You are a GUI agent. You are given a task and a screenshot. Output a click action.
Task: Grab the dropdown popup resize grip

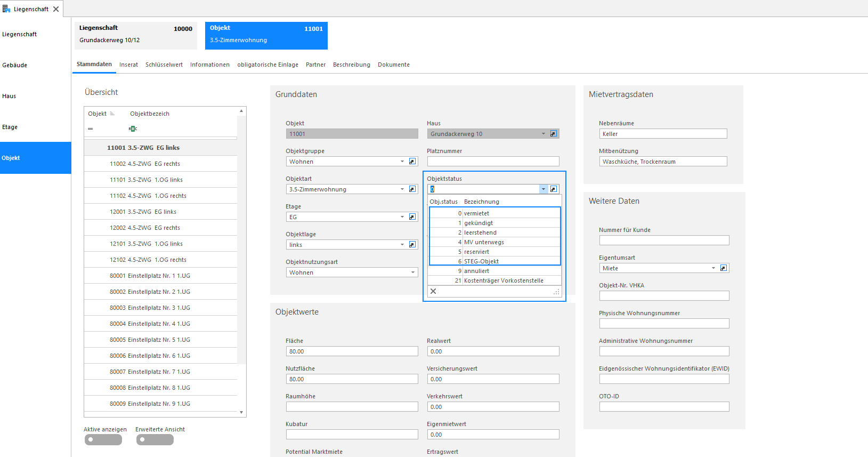556,292
